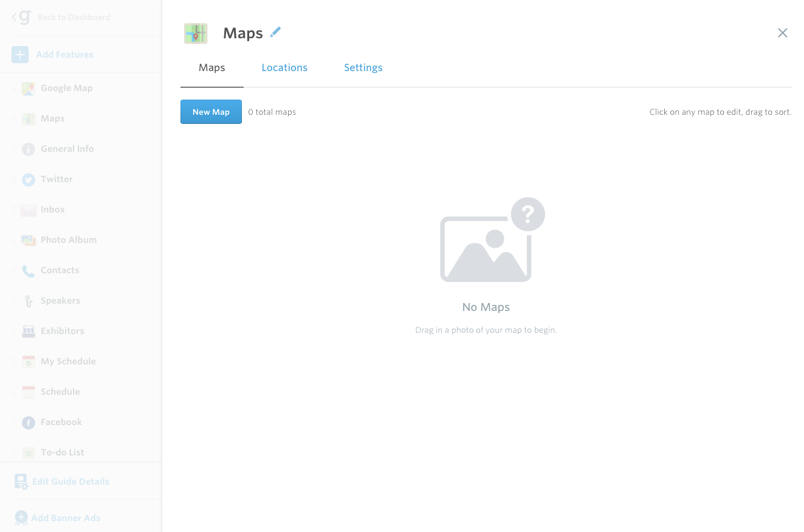Select Twitter feature label
Screen dimensions: 804x532
tap(57, 179)
